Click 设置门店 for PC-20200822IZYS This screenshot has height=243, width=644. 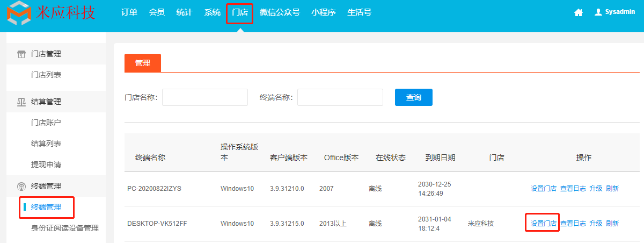click(x=544, y=189)
